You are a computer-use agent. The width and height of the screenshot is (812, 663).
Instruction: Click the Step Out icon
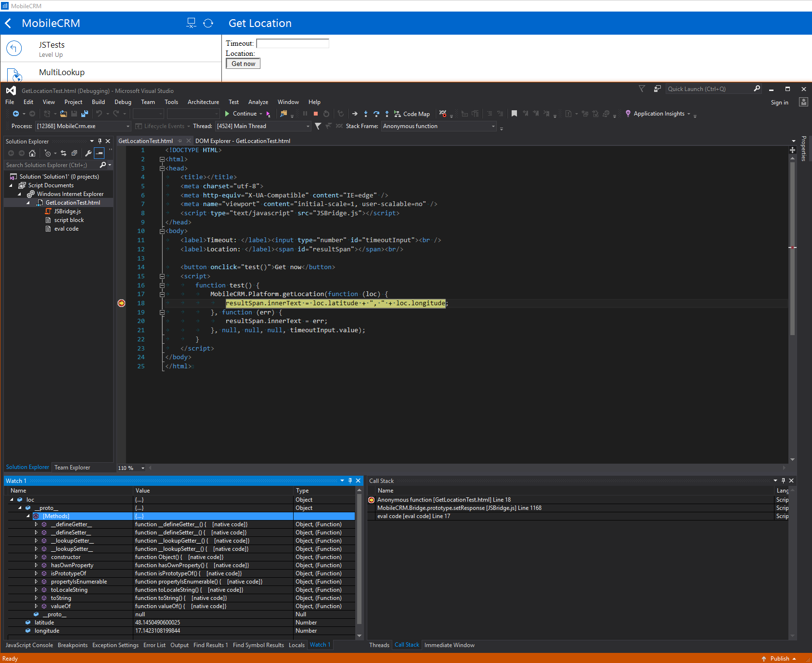(387, 114)
